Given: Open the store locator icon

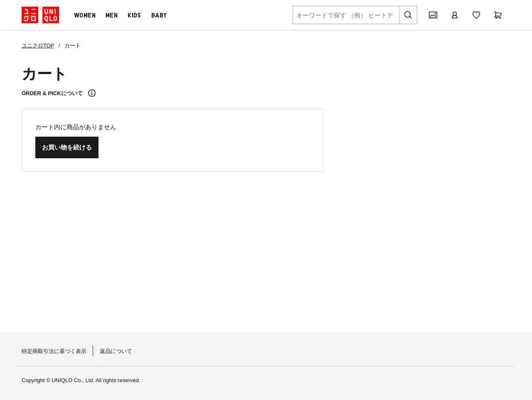Looking at the screenshot, I should click(x=433, y=15).
